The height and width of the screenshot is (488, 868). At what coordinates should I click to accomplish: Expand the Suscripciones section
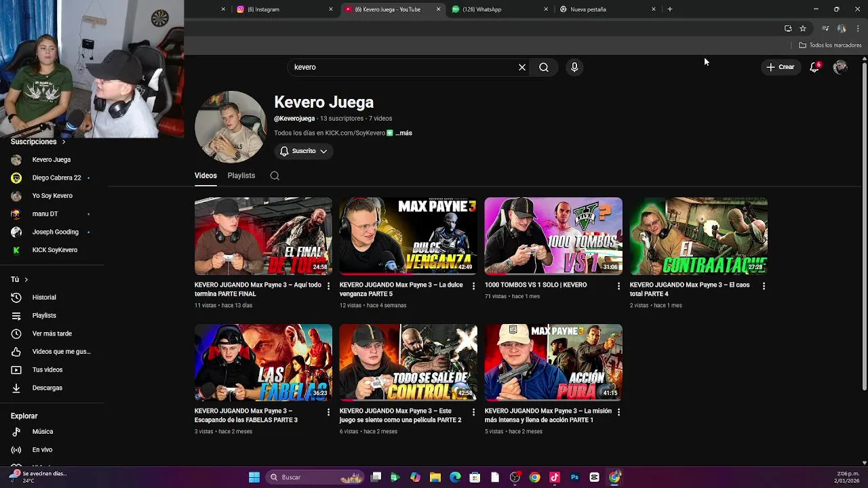click(x=38, y=142)
